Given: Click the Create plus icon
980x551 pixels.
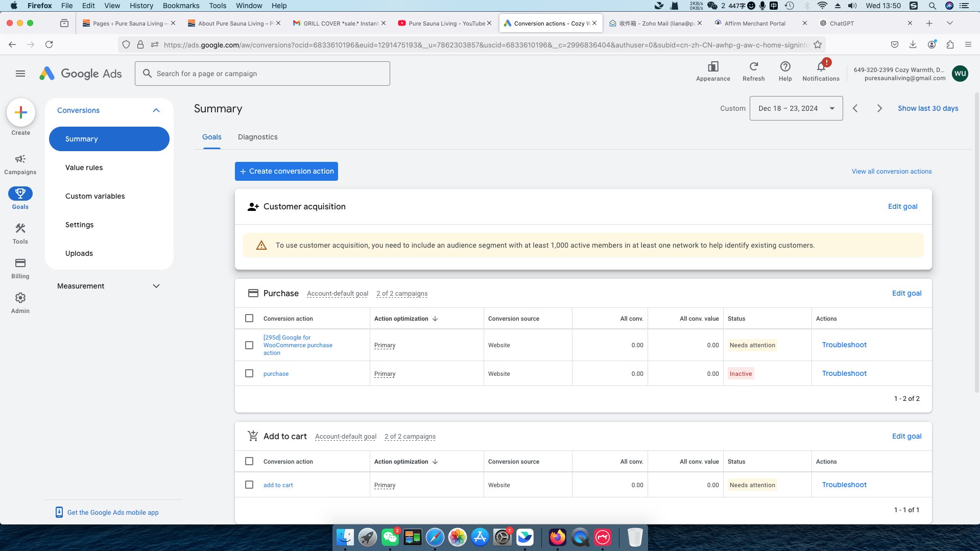Looking at the screenshot, I should pos(21,112).
